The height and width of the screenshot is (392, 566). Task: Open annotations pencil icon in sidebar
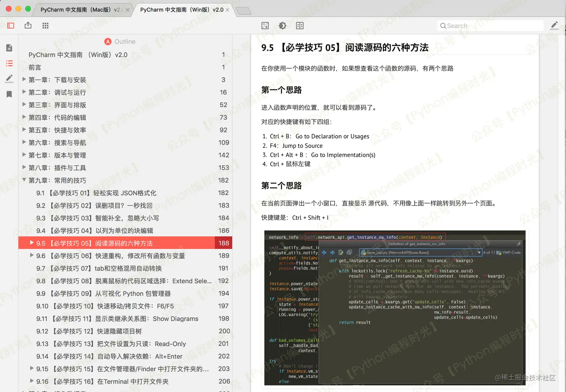coord(9,79)
